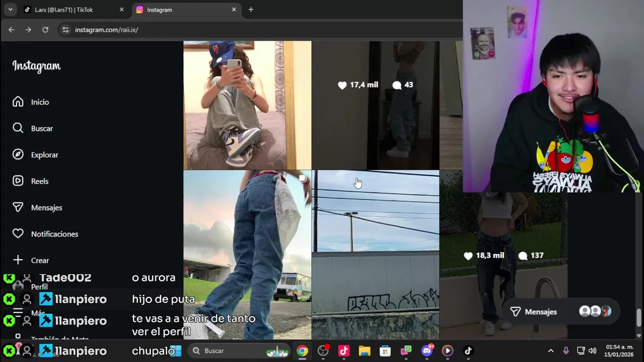Click the comment count 137
The height and width of the screenshot is (362, 644).
click(531, 255)
